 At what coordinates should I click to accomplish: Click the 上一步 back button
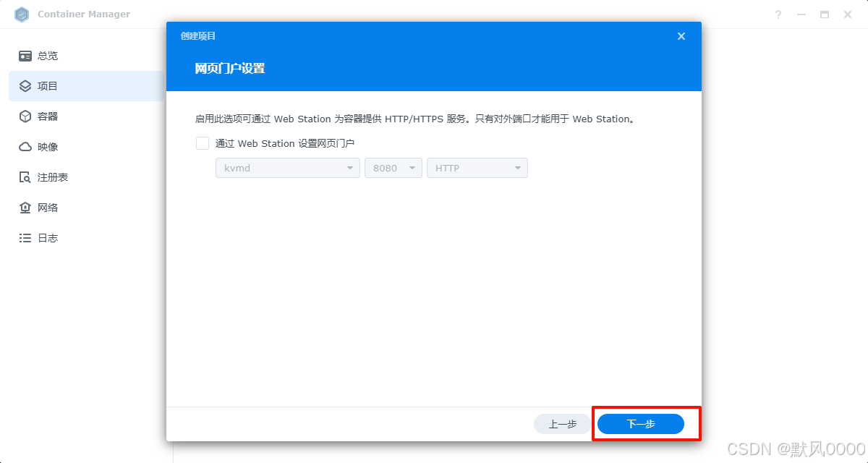coord(563,424)
